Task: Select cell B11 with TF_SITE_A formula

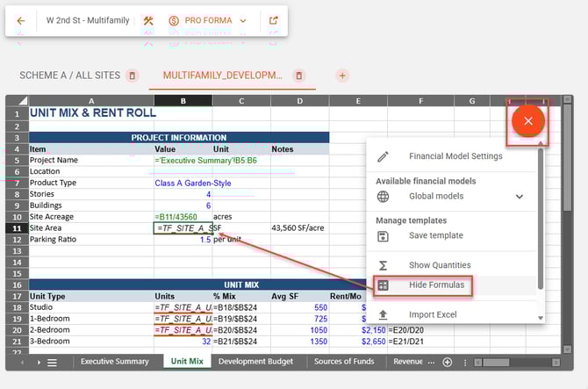Action: 182,227
